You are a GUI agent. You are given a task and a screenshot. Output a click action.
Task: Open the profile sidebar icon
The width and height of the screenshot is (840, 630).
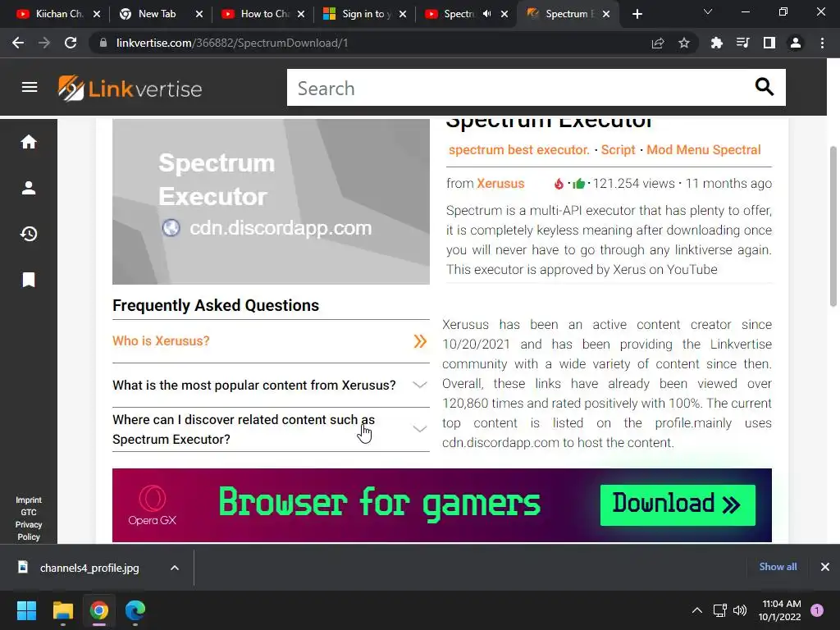pos(29,188)
